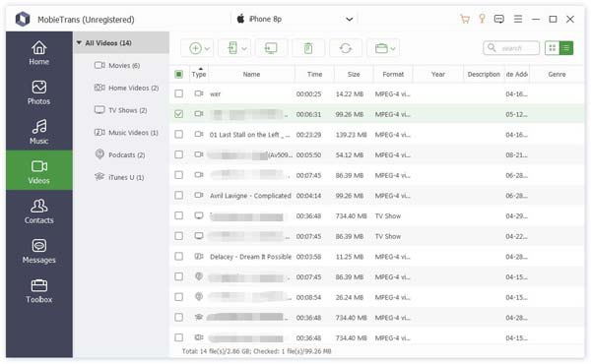The height and width of the screenshot is (364, 591).
Task: Check the '01 Last Stall on the Left' row
Action: pos(179,134)
